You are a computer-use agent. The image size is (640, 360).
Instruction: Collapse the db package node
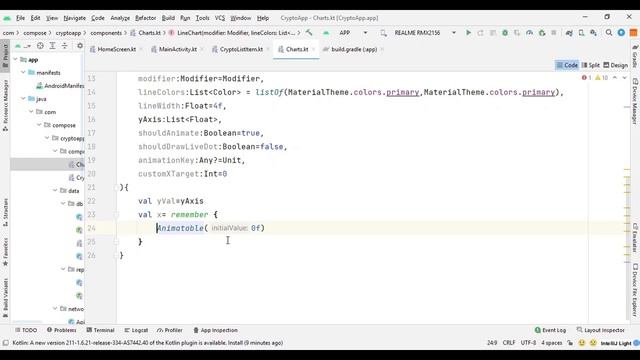coord(63,204)
